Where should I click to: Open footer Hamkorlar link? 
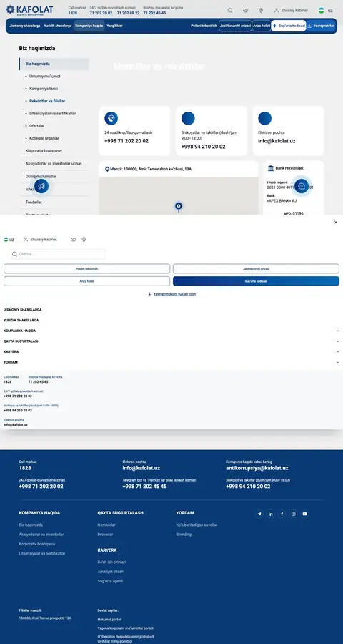pyautogui.click(x=106, y=525)
